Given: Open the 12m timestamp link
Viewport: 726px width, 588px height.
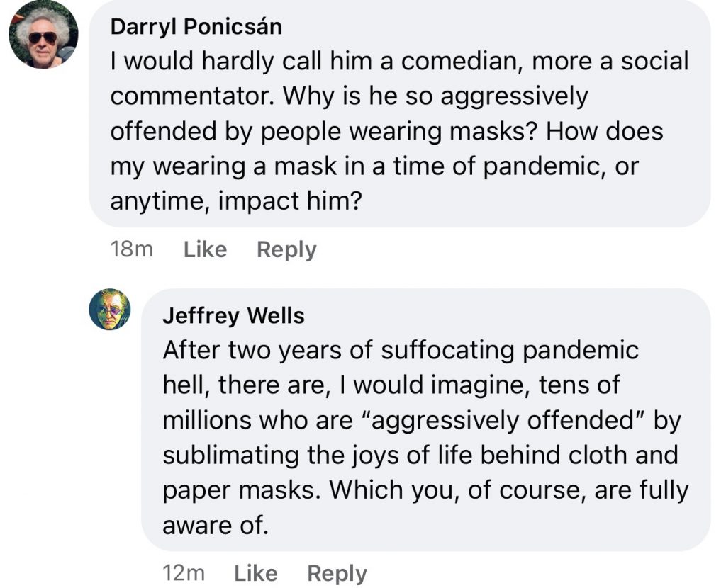Looking at the screenshot, I should [184, 573].
